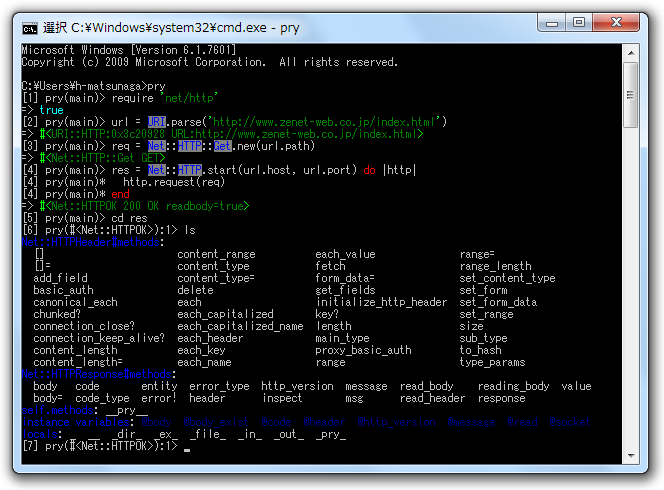The width and height of the screenshot is (664, 490).
Task: Click the content_type method name
Action: 213,266
